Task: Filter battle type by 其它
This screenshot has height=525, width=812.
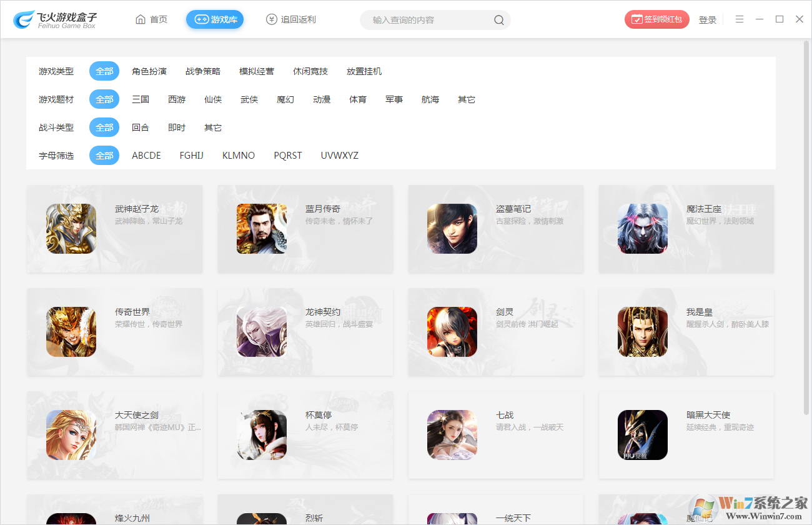Action: click(x=213, y=127)
